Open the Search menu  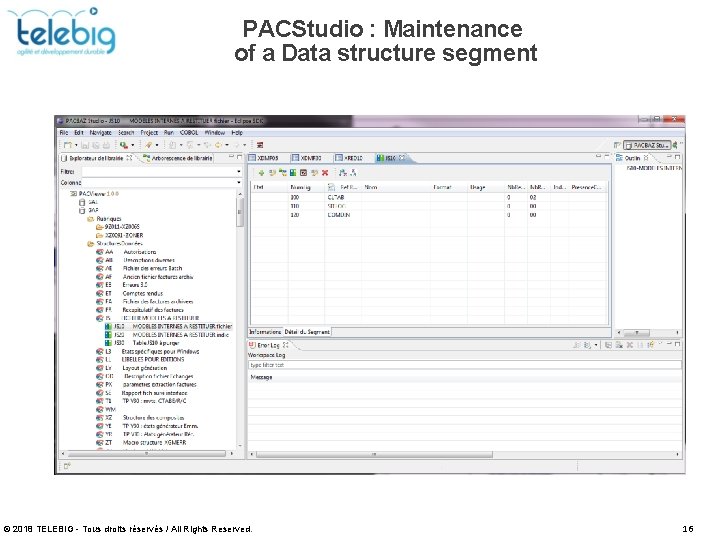point(126,133)
